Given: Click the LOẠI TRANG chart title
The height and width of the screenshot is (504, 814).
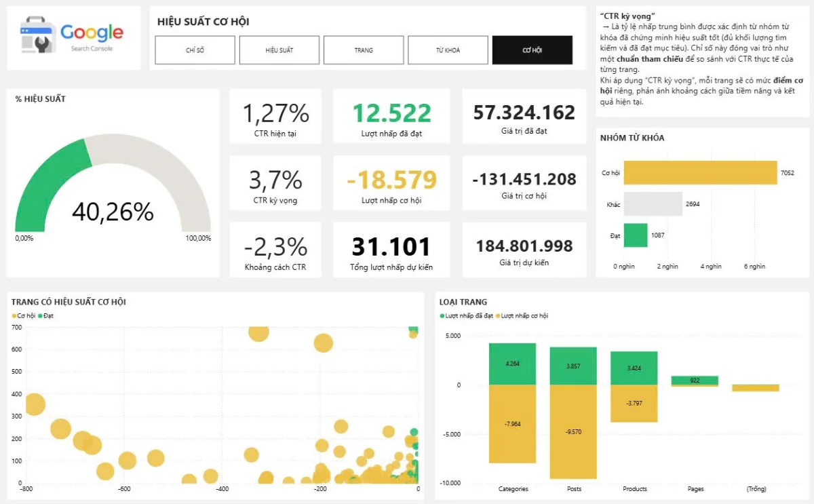Looking at the screenshot, I should pyautogui.click(x=463, y=302).
